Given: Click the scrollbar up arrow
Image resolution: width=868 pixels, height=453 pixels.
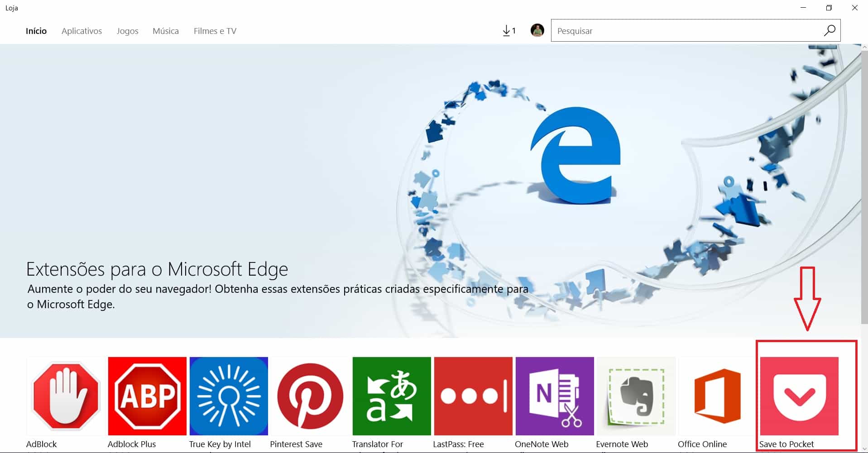Looking at the screenshot, I should [x=864, y=47].
